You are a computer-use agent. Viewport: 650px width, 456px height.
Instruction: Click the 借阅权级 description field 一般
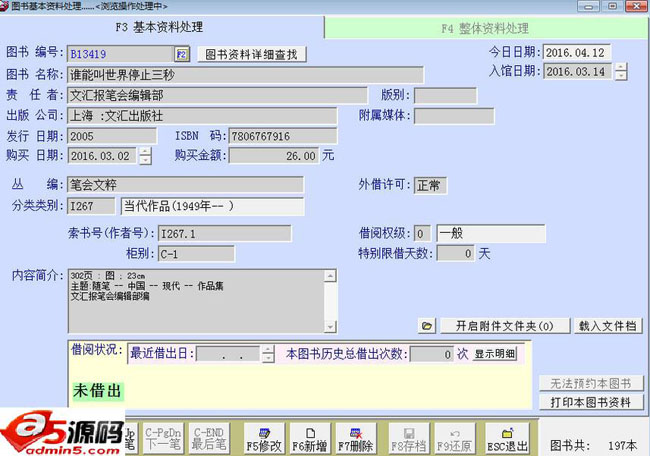(491, 233)
